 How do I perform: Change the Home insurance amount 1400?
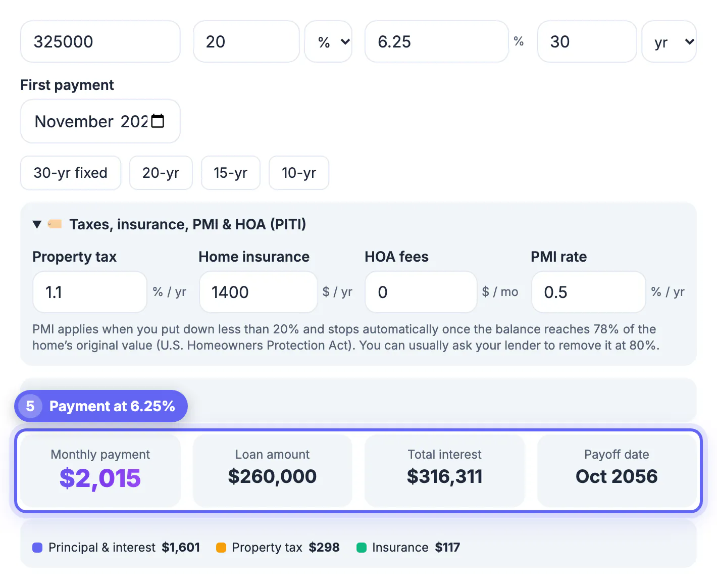pyautogui.click(x=259, y=292)
